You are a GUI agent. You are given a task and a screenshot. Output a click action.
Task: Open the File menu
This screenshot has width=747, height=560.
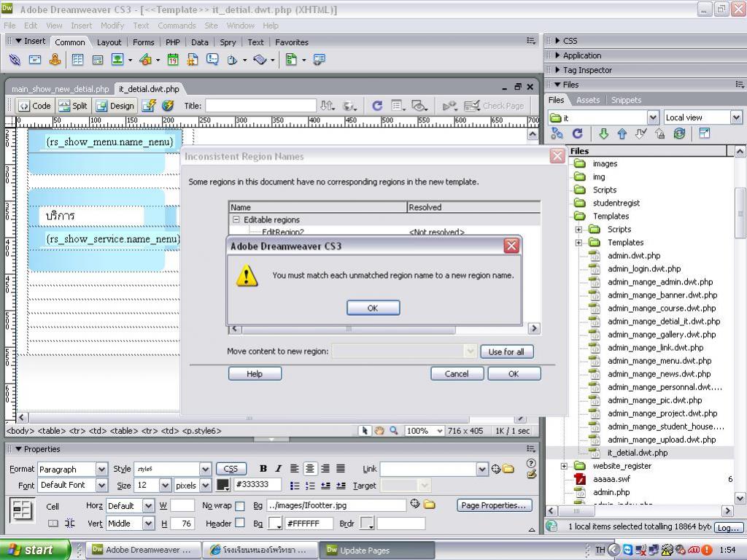pyautogui.click(x=9, y=26)
